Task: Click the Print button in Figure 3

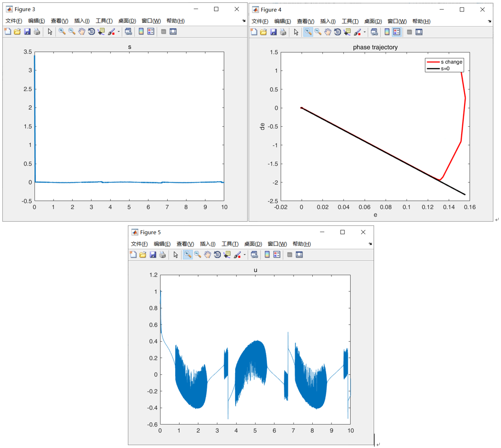Action: coord(37,32)
